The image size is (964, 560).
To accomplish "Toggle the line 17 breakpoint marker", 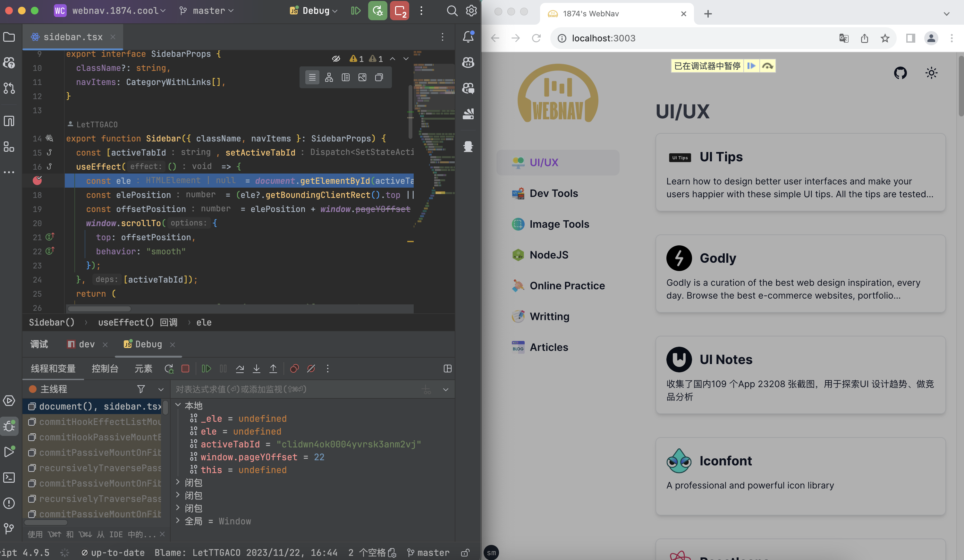I will [x=37, y=181].
